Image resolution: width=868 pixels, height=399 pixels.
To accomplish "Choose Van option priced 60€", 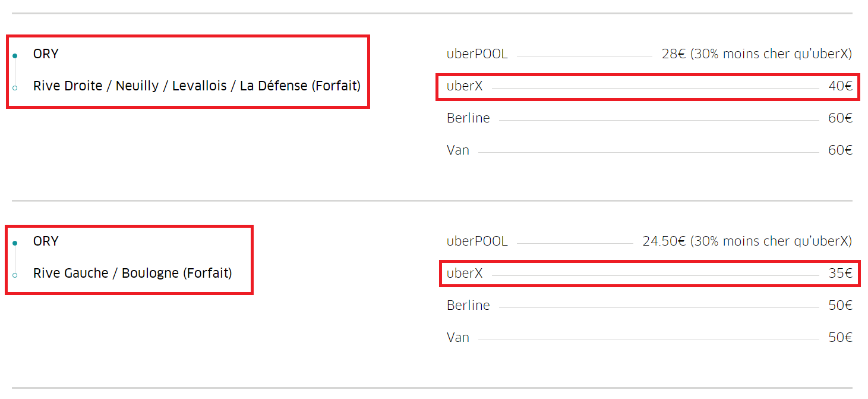I will [649, 150].
